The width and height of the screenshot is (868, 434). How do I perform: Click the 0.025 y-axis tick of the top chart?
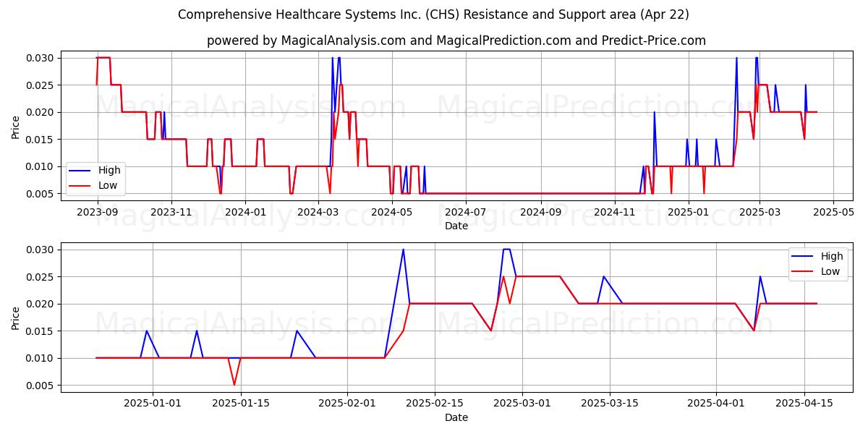tap(41, 85)
